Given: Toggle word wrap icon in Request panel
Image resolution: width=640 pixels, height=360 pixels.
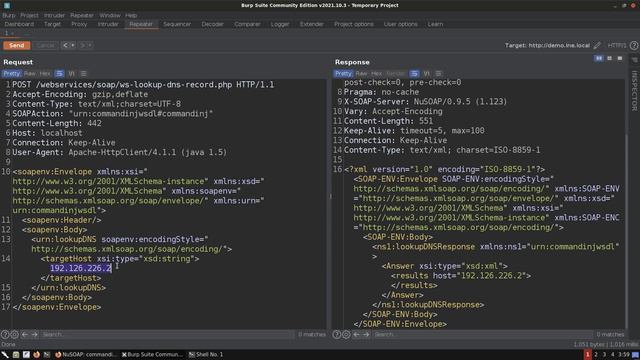Looking at the screenshot, I should (x=60, y=73).
